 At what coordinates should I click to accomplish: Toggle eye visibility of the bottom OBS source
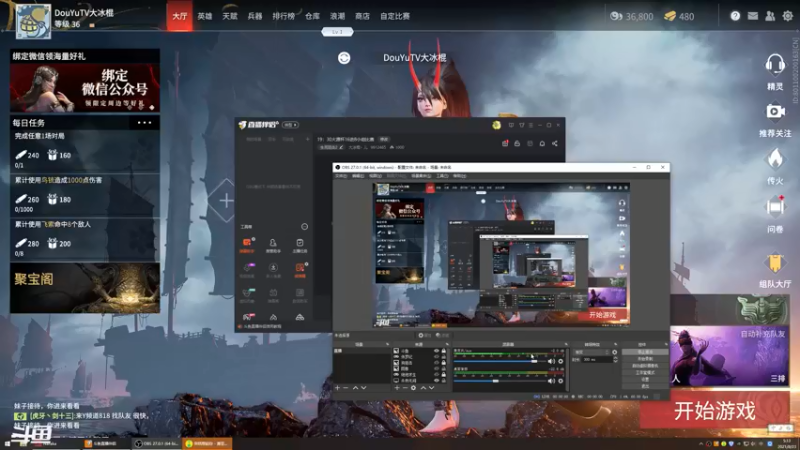[437, 381]
